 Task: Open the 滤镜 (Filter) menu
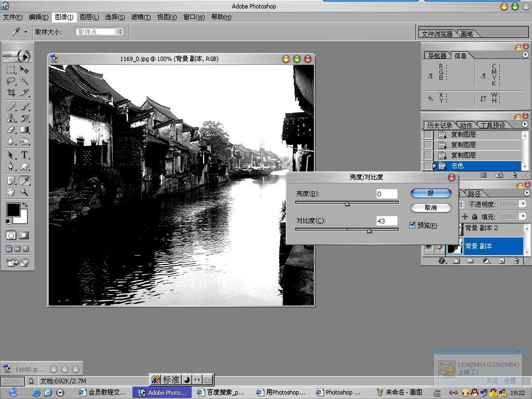click(x=141, y=17)
